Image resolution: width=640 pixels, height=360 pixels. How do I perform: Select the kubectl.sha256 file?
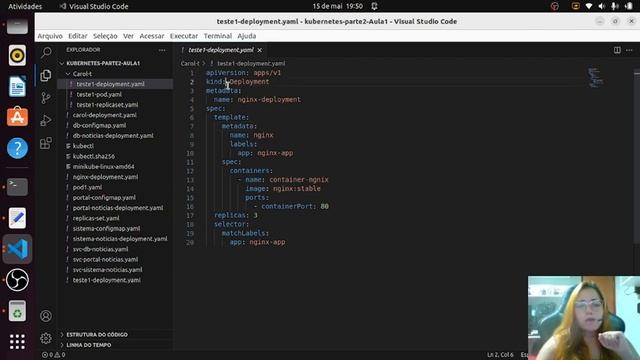pos(93,156)
